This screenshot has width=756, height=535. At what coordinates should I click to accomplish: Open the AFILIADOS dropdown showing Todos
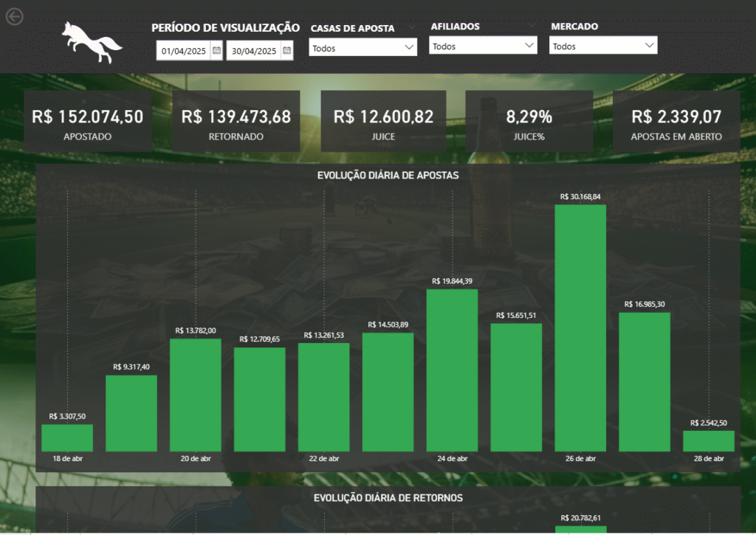click(483, 45)
